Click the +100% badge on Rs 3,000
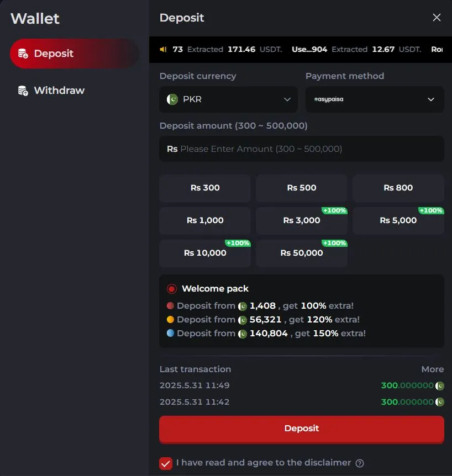Screen dimensions: 452x476 [334, 211]
